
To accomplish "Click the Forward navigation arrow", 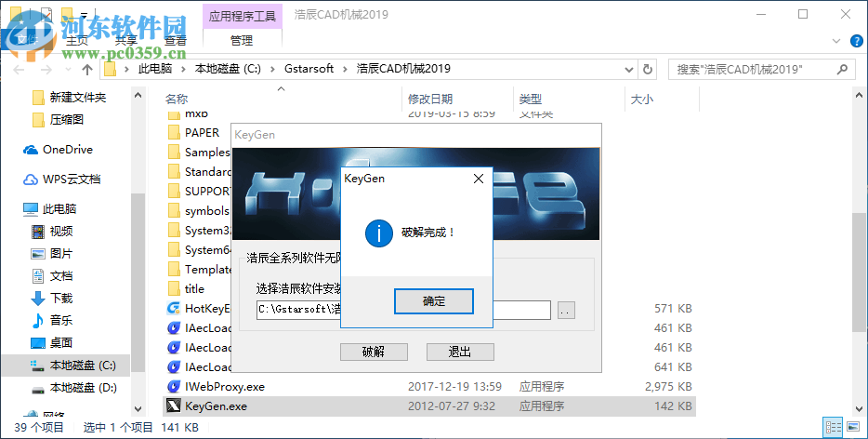I will [46, 69].
